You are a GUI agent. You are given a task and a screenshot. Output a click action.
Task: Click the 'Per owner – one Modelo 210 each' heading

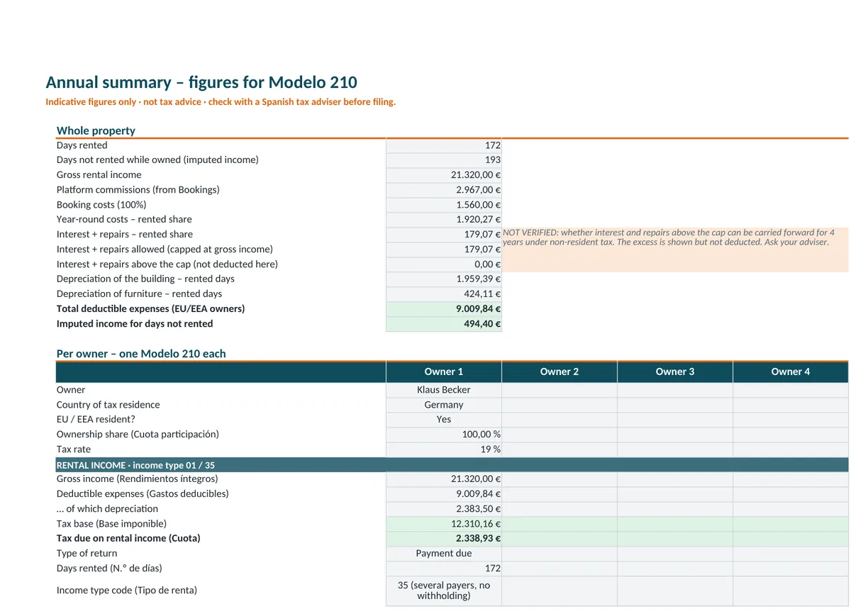pyautogui.click(x=141, y=354)
